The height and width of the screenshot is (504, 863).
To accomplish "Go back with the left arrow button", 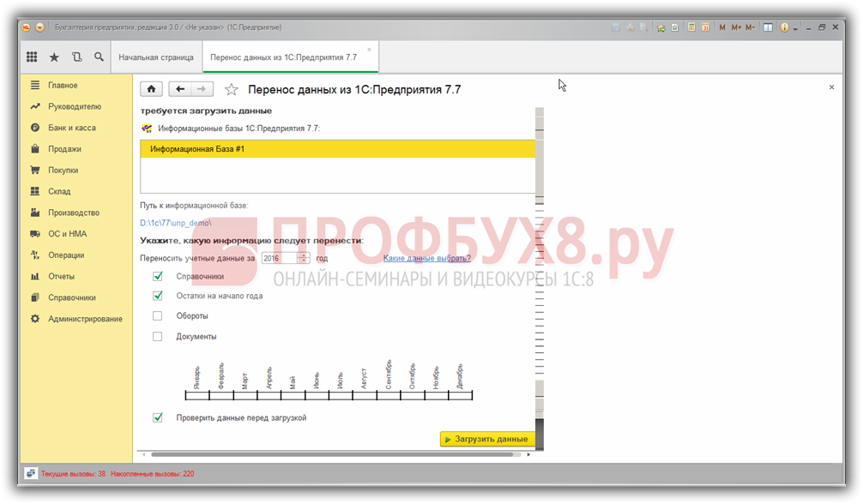I will pos(180,89).
